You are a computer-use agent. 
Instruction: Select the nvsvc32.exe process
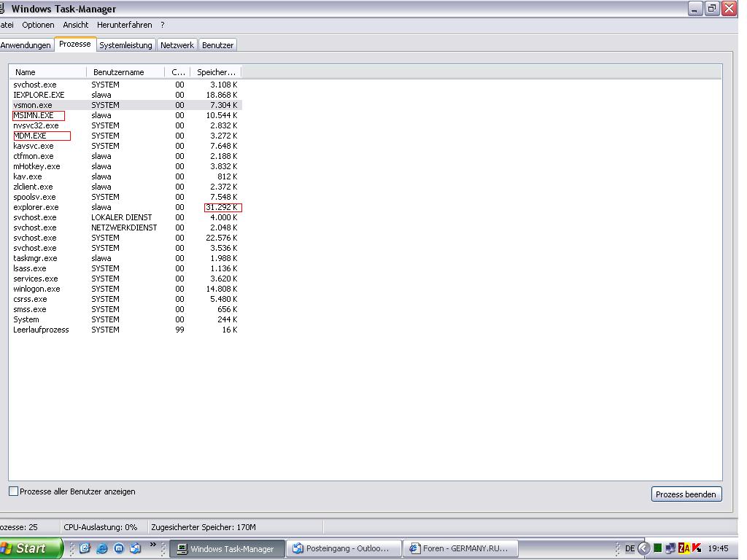point(125,125)
